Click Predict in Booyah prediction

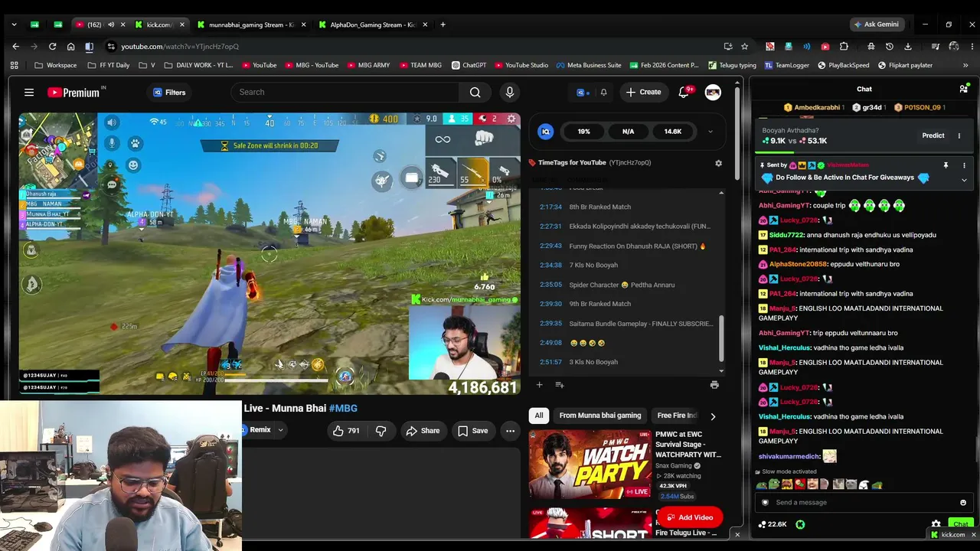(x=933, y=135)
